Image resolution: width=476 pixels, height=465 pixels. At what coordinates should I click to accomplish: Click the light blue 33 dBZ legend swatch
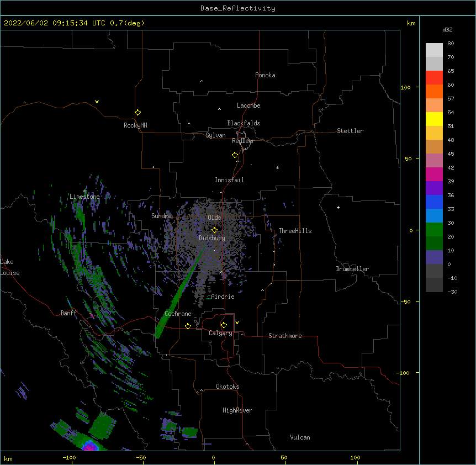pyautogui.click(x=434, y=216)
